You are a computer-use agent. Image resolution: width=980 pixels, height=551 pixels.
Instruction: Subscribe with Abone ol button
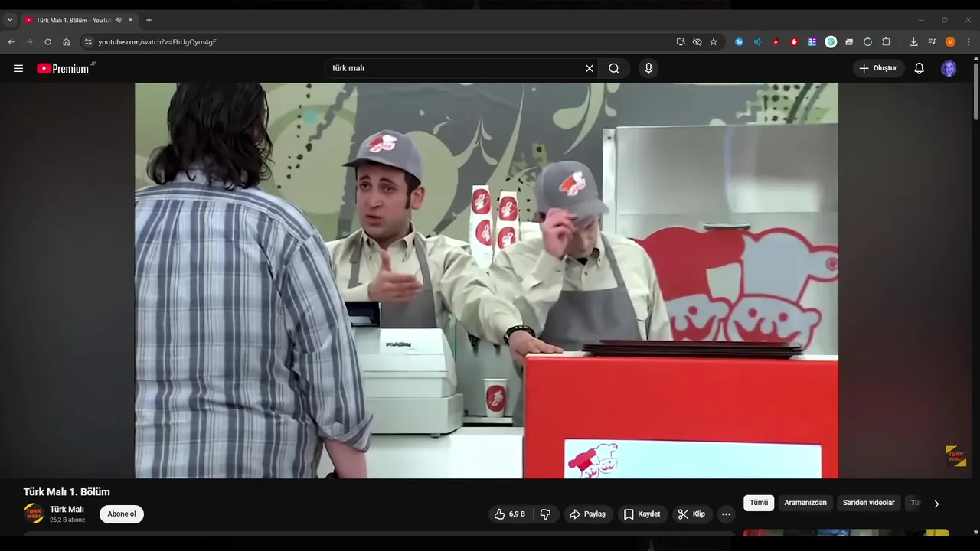pyautogui.click(x=122, y=514)
